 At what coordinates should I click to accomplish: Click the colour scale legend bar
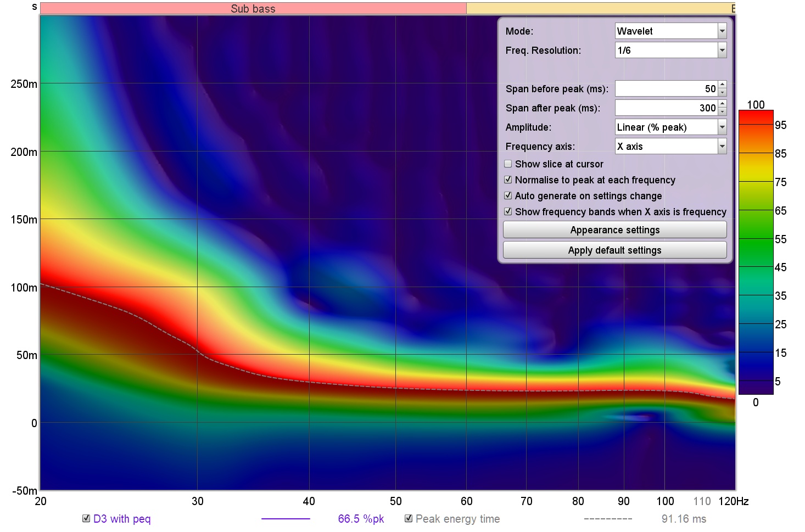[756, 252]
